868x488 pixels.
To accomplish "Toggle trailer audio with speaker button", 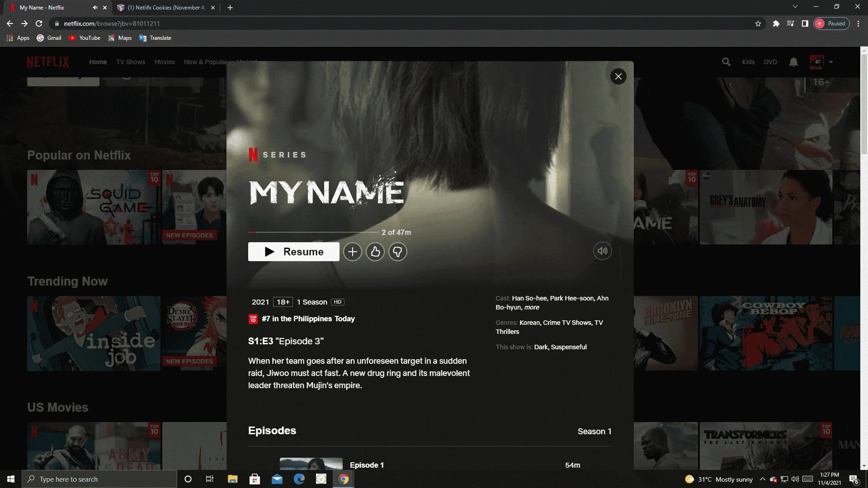I will (602, 251).
